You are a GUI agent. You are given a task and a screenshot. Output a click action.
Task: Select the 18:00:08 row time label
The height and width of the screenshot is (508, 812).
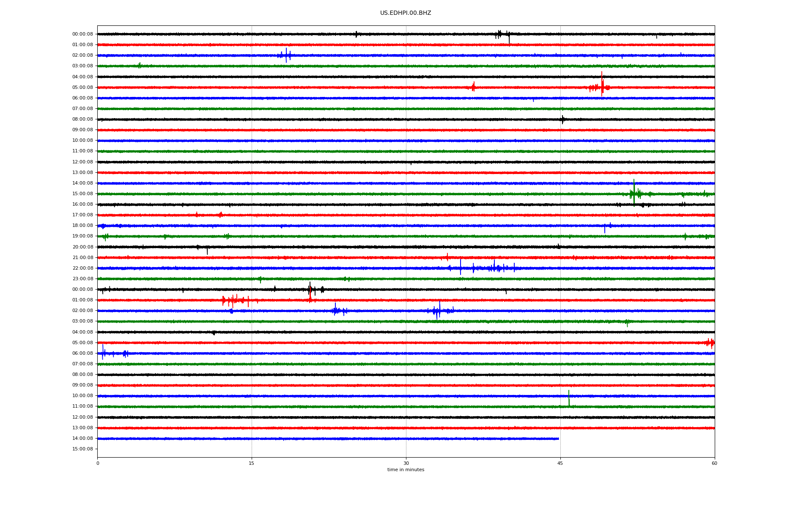[x=82, y=226]
